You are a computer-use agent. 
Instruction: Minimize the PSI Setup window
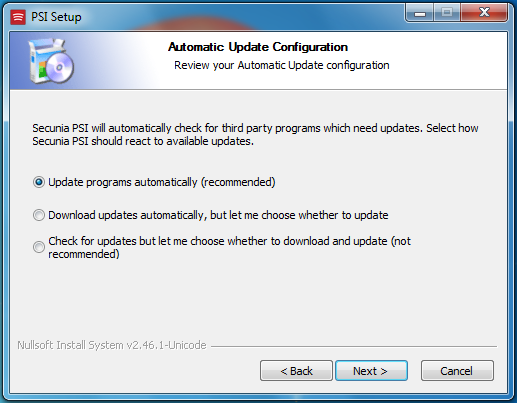420,13
